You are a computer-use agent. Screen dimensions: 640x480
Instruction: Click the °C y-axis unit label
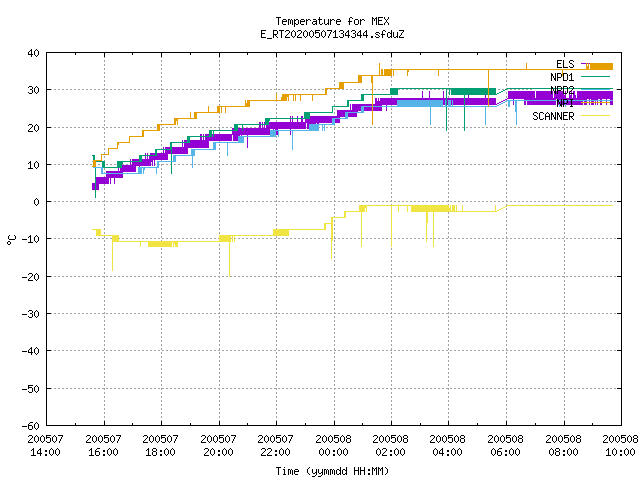tap(11, 240)
